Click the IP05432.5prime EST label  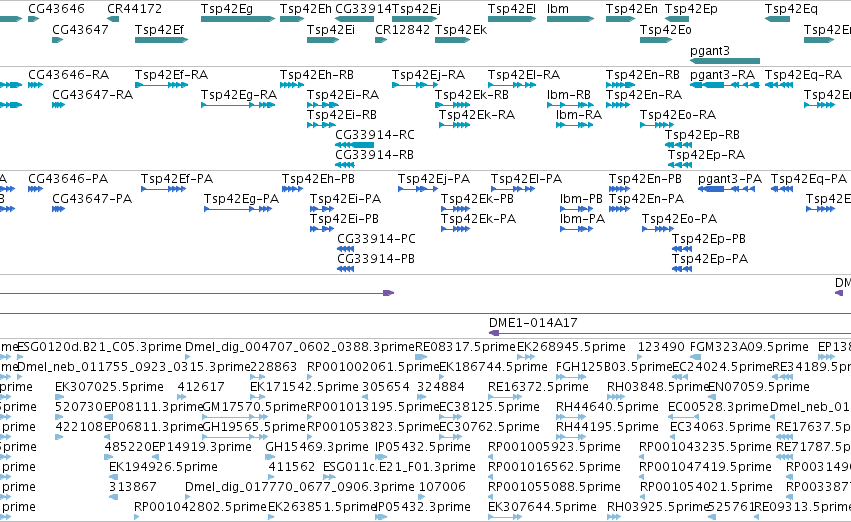(422, 447)
